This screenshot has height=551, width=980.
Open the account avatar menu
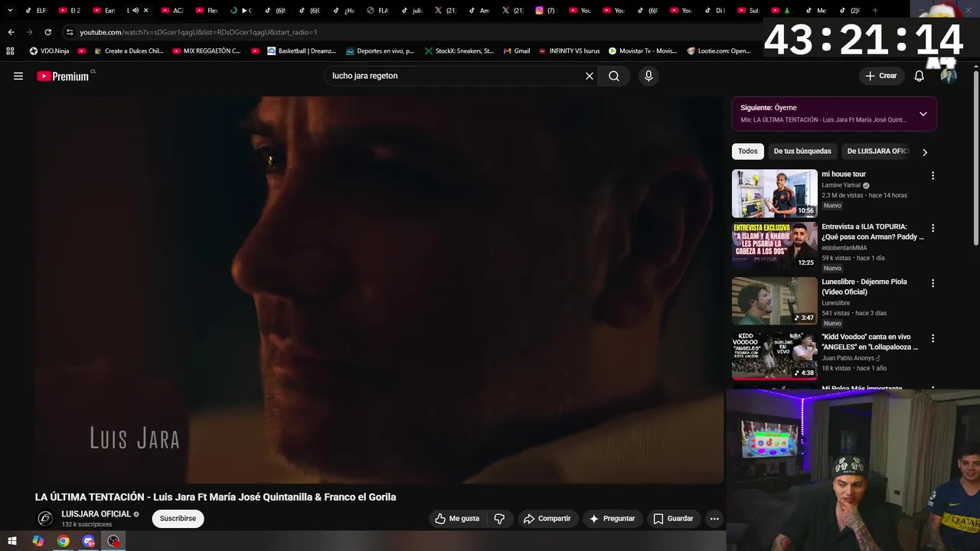point(949,76)
